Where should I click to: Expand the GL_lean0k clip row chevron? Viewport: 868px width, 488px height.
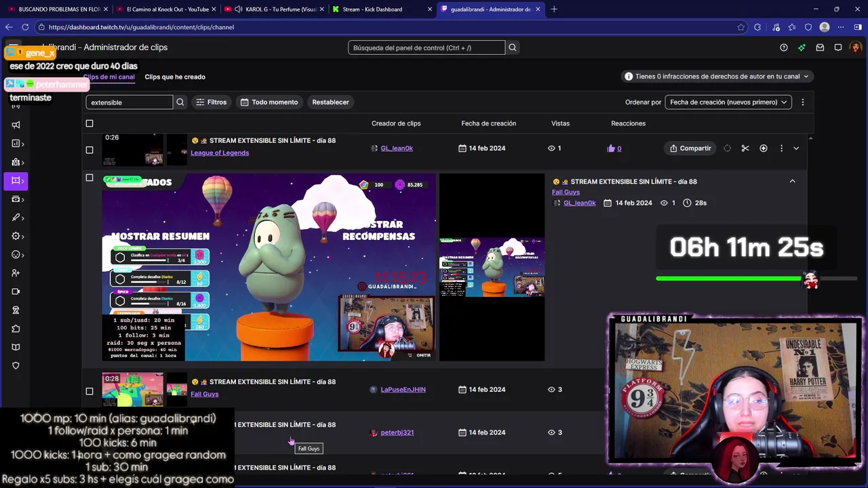796,148
